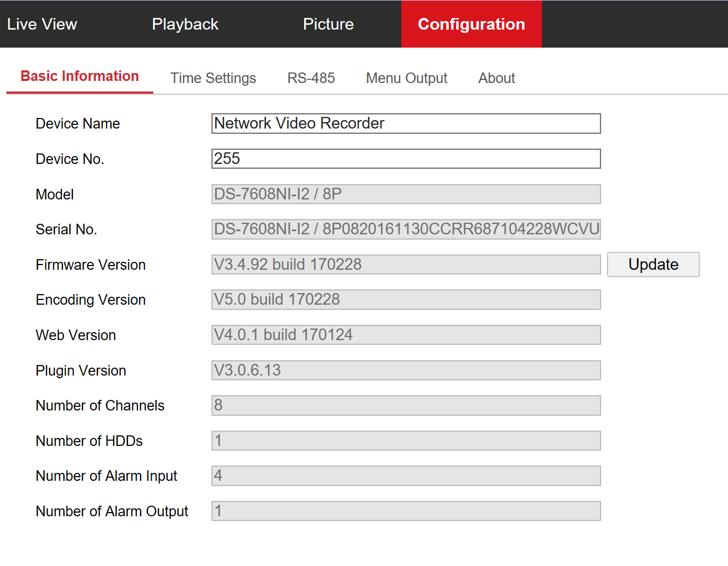Select the Number of Alarm Input field

pyautogui.click(x=406, y=476)
